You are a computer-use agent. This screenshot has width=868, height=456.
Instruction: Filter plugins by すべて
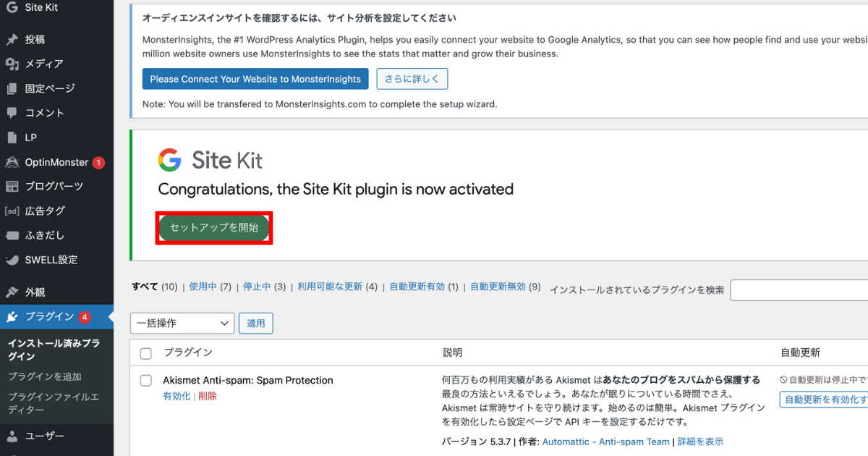point(145,287)
